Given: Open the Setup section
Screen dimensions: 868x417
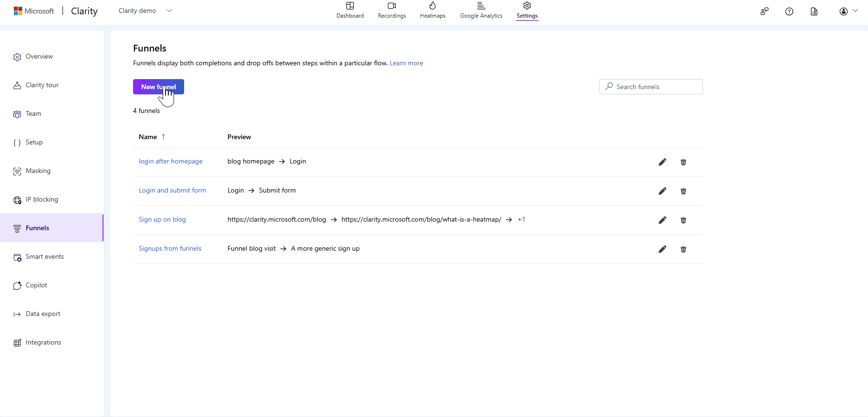Looking at the screenshot, I should 52,142.
